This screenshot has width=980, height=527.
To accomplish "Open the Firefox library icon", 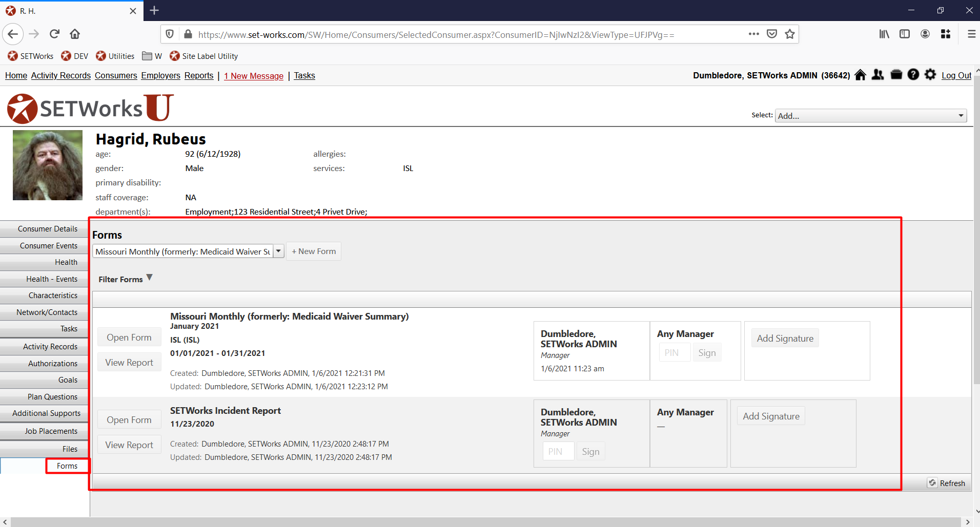I will pos(884,34).
